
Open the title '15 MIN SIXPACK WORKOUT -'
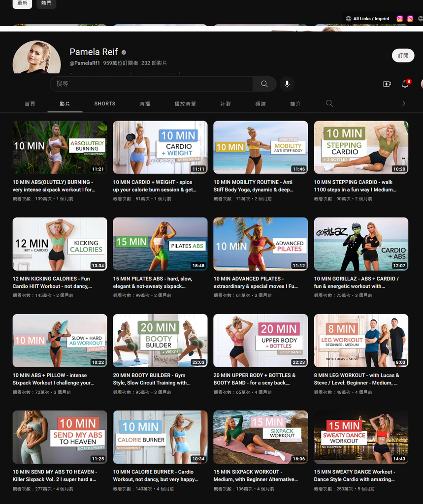click(x=256, y=476)
